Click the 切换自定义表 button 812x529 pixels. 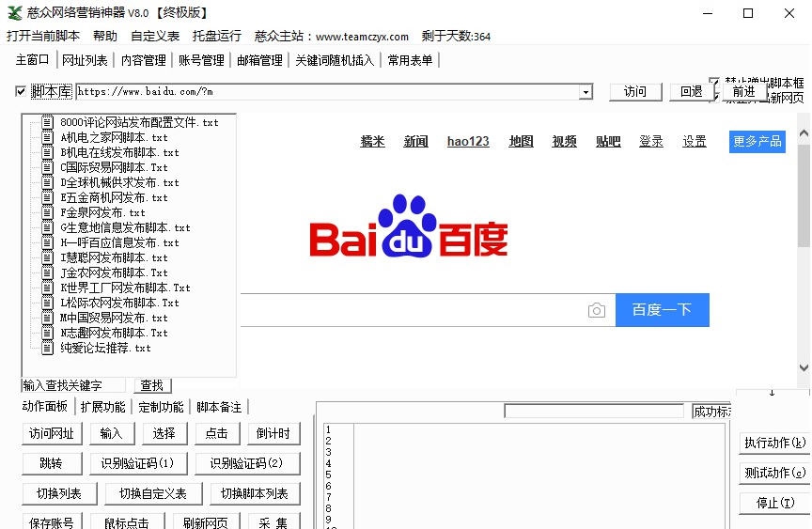[x=153, y=494]
